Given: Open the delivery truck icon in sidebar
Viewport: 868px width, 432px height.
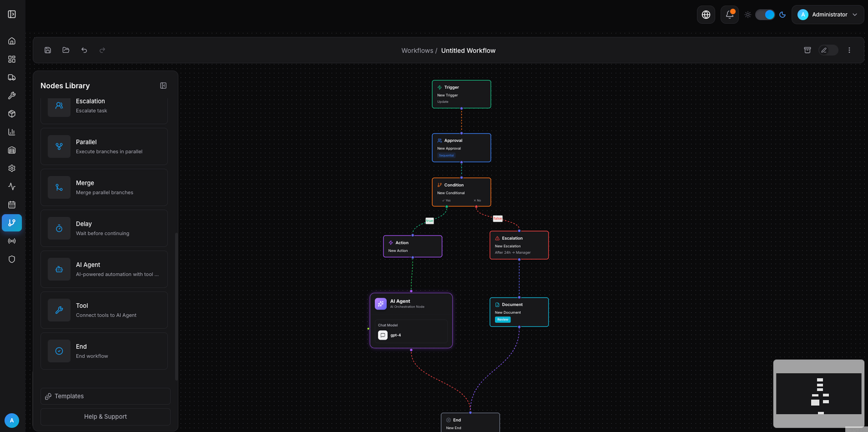Looking at the screenshot, I should [12, 78].
